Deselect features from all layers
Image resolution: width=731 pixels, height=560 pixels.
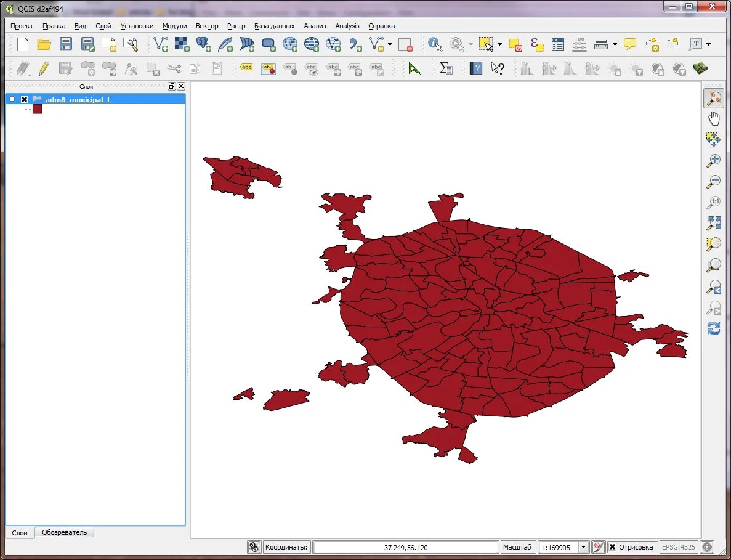tap(515, 44)
